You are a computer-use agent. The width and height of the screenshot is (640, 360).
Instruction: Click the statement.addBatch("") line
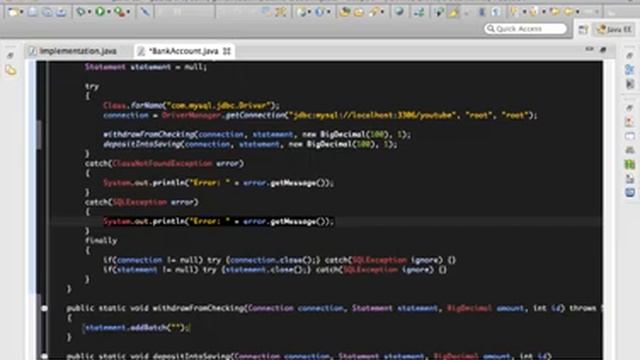click(x=136, y=328)
